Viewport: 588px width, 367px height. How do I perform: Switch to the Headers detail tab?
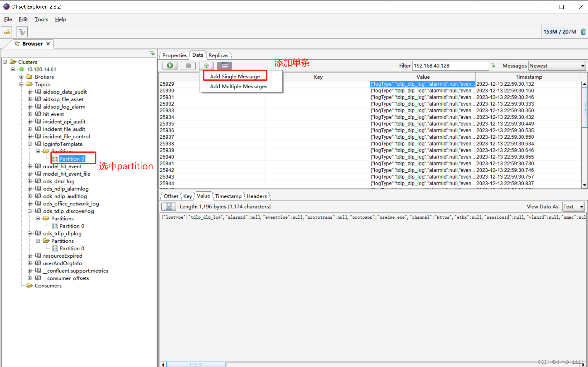pos(257,196)
